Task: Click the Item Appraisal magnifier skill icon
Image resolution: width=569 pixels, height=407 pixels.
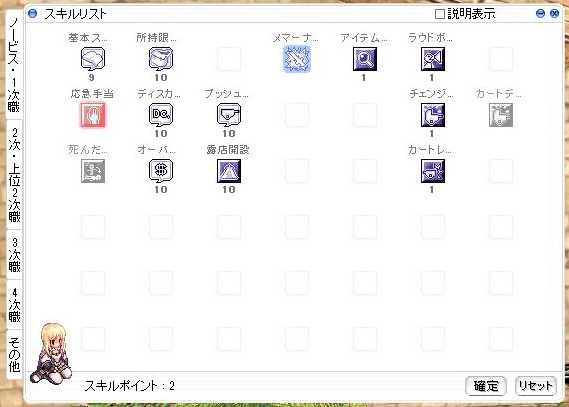Action: [365, 59]
